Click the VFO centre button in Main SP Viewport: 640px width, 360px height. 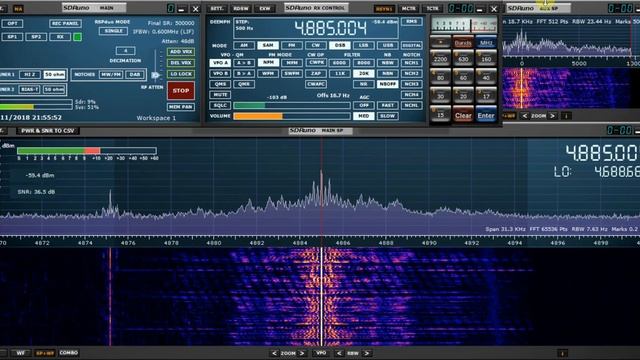[x=321, y=353]
